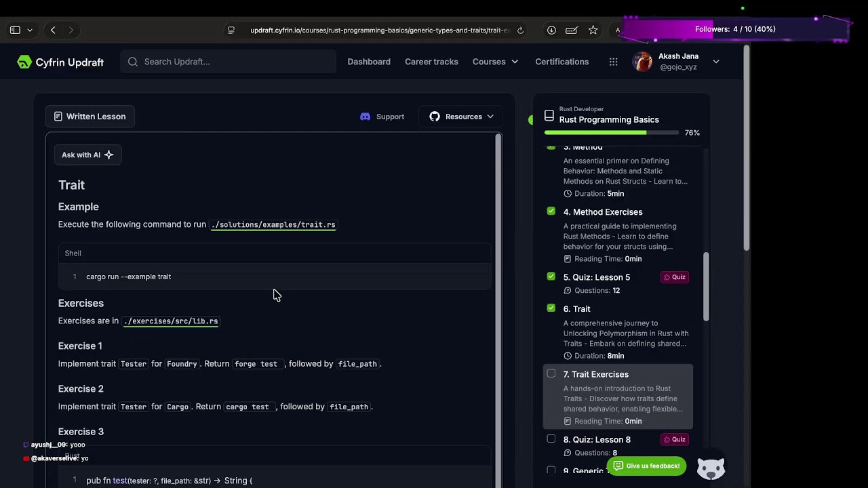Check the 7. Trait Exercises checkbox
The height and width of the screenshot is (488, 868).
tap(551, 373)
